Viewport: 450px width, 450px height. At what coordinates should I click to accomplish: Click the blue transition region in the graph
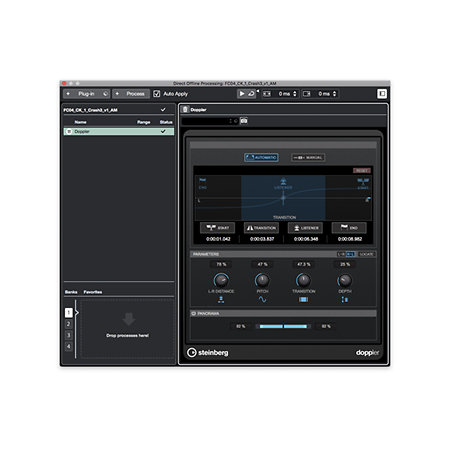[x=283, y=197]
